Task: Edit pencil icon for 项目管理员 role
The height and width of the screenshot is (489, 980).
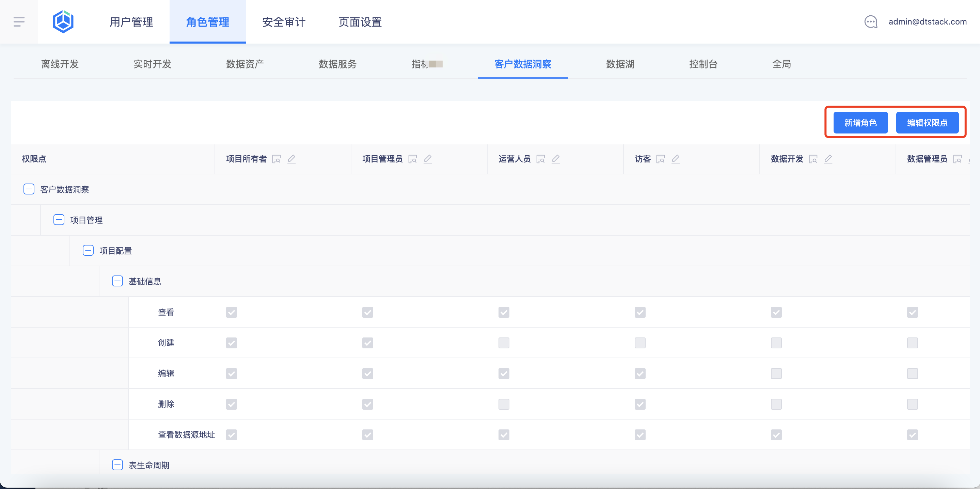Action: click(x=428, y=159)
